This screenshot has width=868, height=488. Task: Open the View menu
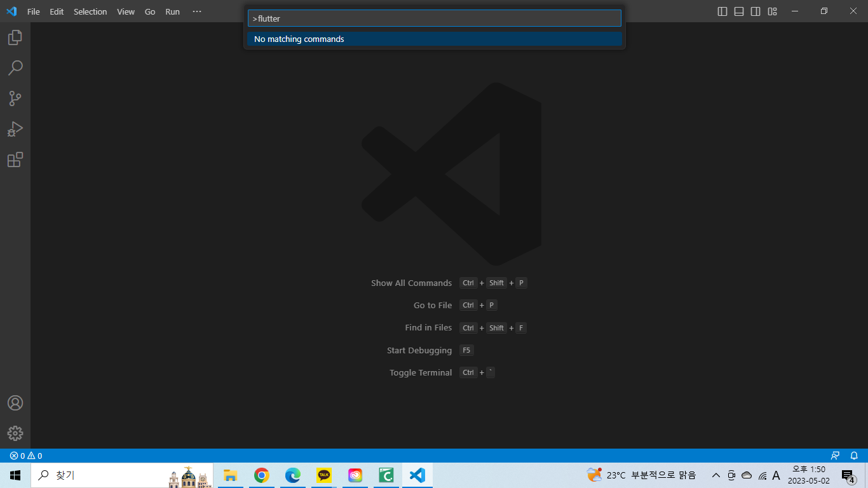coord(126,11)
